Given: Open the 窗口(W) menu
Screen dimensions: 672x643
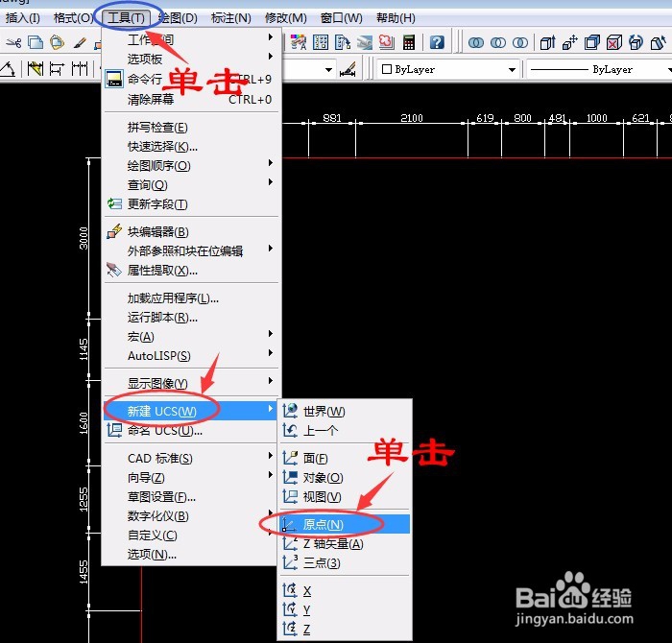Looking at the screenshot, I should (x=342, y=18).
